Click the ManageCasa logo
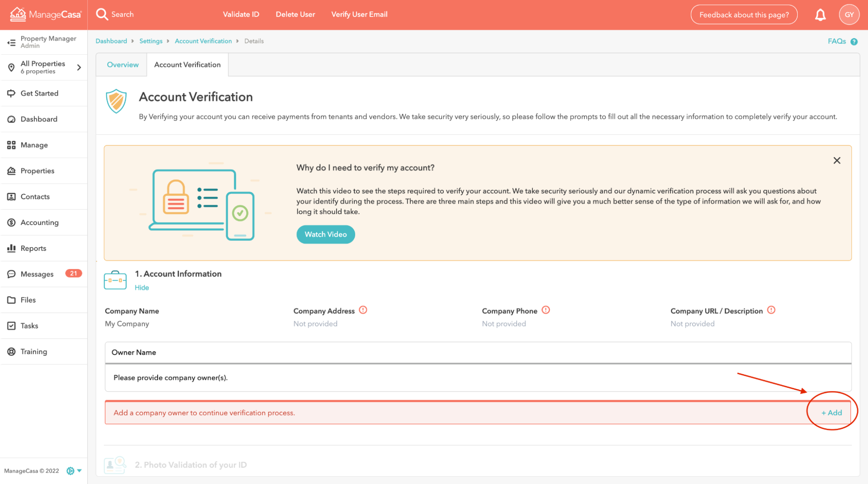Viewport: 868px width, 484px height. [45, 14]
